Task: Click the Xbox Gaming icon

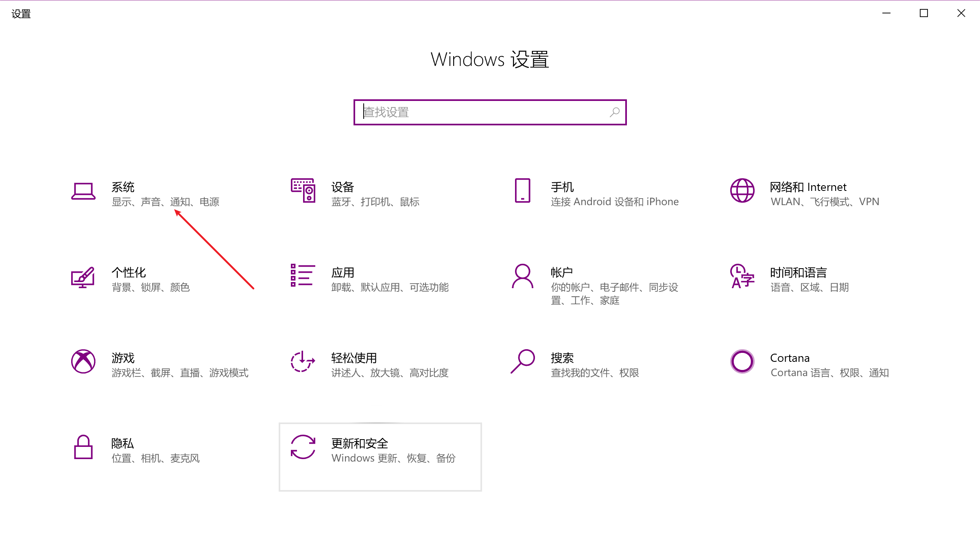Action: (83, 361)
